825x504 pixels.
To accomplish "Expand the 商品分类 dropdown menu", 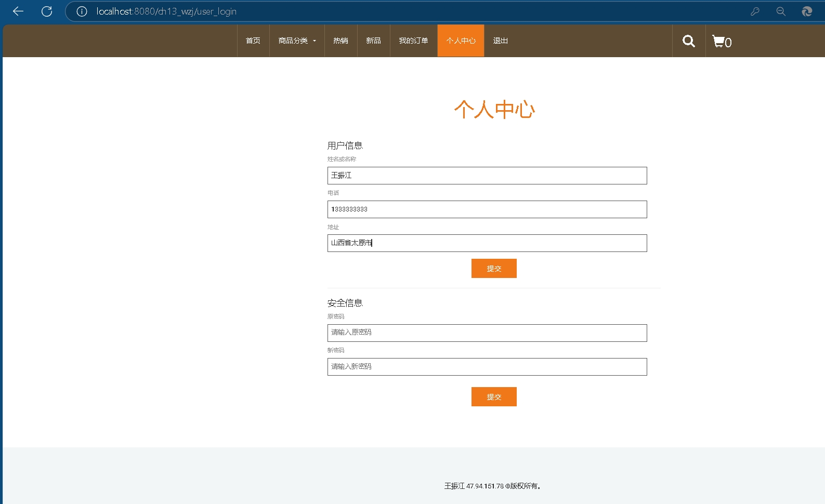I will [297, 41].
